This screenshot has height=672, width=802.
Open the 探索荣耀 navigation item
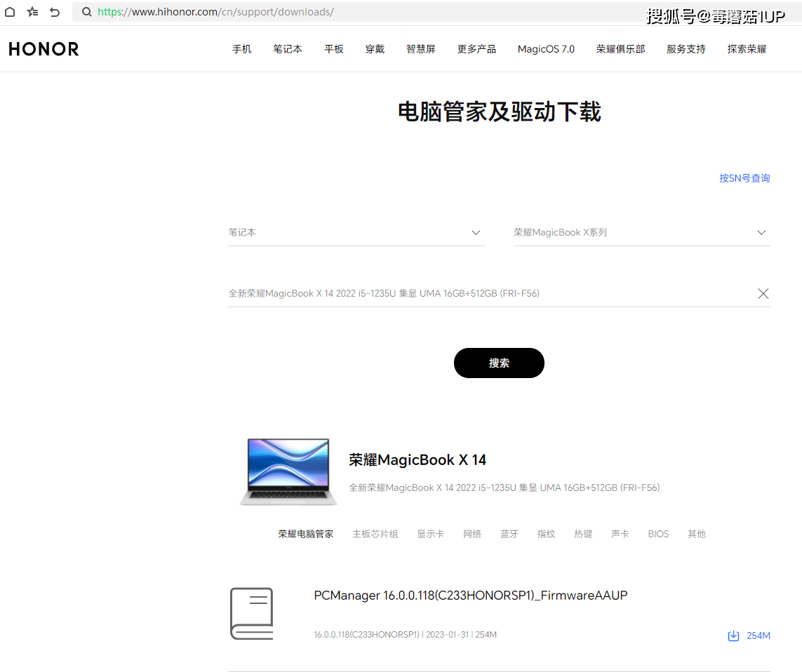coord(747,49)
